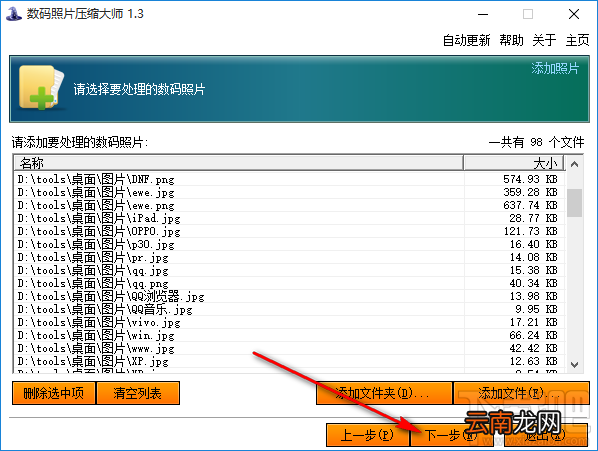Close the 数码照片压缩大师 window

[574, 14]
